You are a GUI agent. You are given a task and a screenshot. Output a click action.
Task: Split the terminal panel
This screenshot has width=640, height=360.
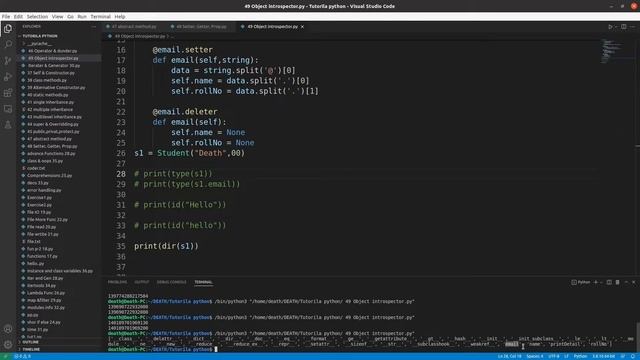(x=609, y=282)
